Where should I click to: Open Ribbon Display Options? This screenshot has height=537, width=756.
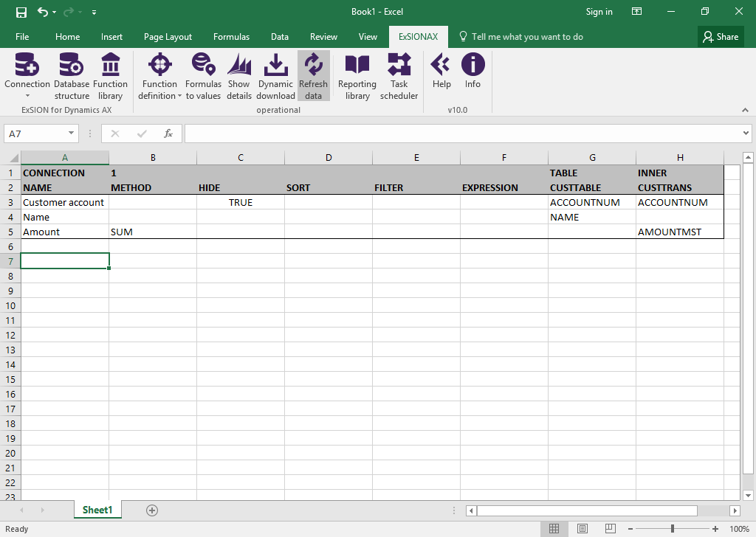tap(636, 12)
